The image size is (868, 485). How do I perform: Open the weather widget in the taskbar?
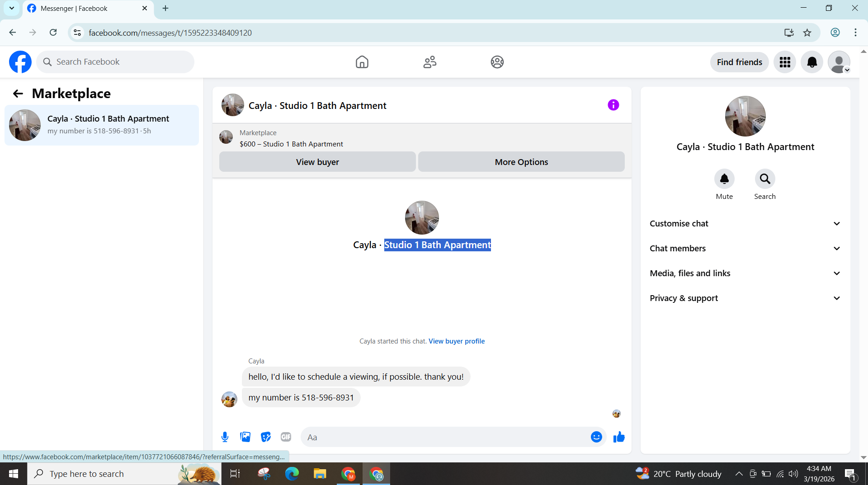(x=678, y=474)
